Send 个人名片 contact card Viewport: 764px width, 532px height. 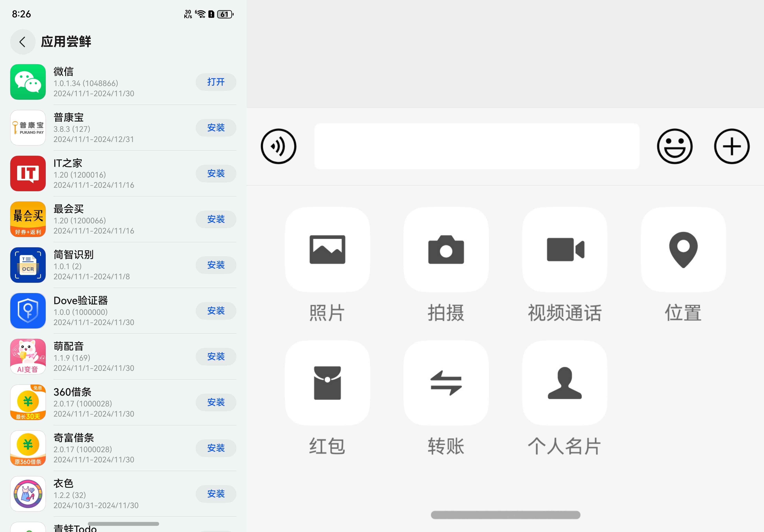565,383
